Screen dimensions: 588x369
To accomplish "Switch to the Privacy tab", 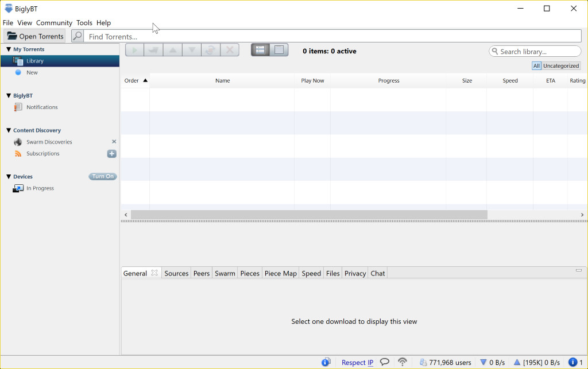I will (x=355, y=273).
